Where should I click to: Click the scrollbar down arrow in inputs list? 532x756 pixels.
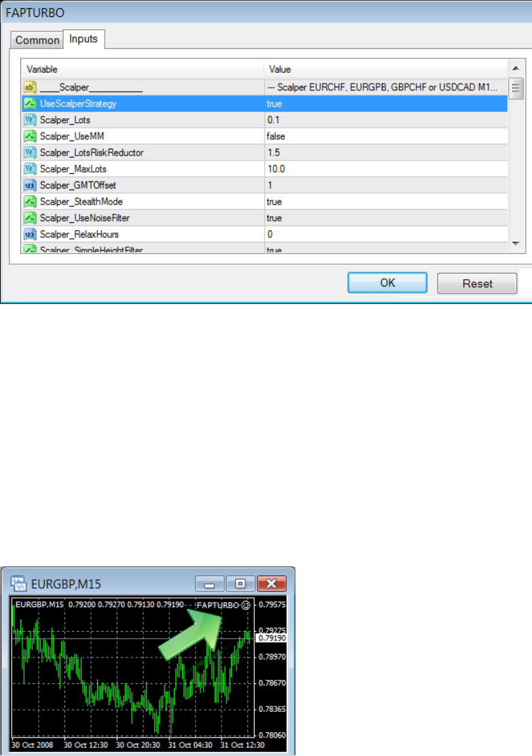(x=516, y=243)
